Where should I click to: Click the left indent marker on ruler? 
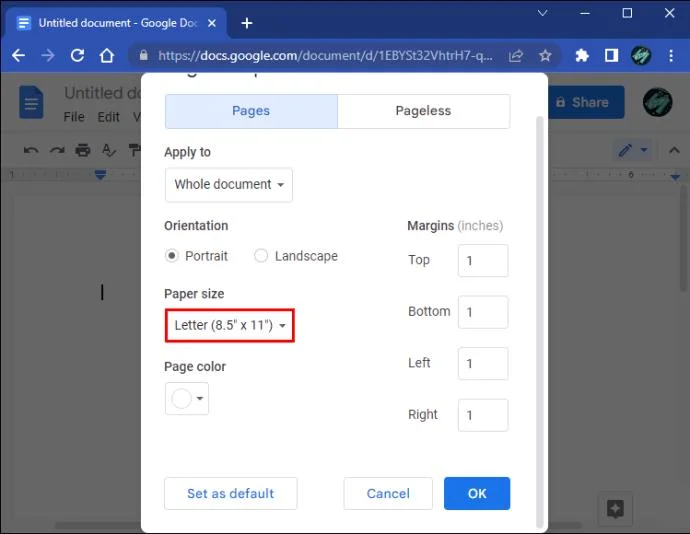pyautogui.click(x=100, y=175)
